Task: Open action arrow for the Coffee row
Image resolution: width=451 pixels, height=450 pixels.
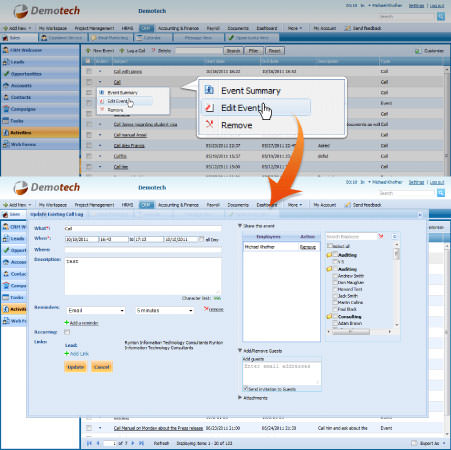Action: click(100, 156)
